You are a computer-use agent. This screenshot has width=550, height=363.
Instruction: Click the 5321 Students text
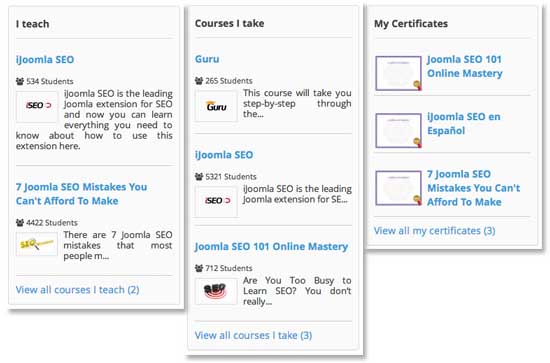click(x=231, y=177)
